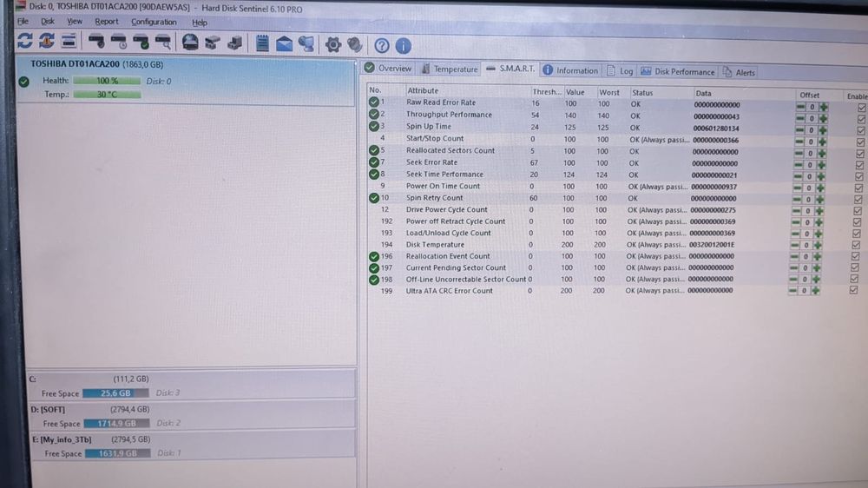
Task: Click the round disk-dome toolbar icon
Action: pyautogui.click(x=190, y=42)
